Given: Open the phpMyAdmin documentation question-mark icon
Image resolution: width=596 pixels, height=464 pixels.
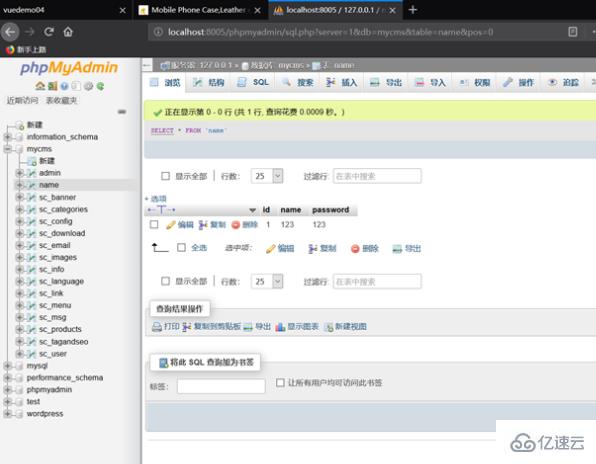Looking at the screenshot, I should pos(64,86).
